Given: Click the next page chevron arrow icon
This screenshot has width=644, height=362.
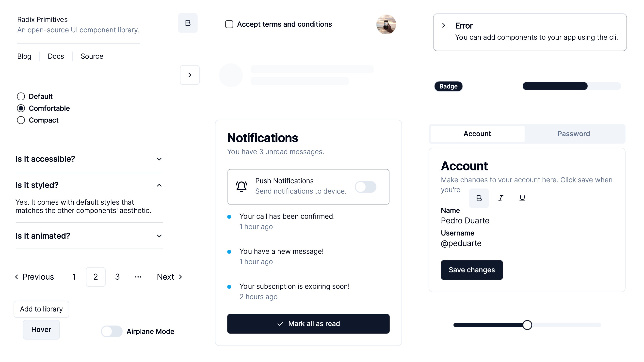Looking at the screenshot, I should tap(180, 277).
